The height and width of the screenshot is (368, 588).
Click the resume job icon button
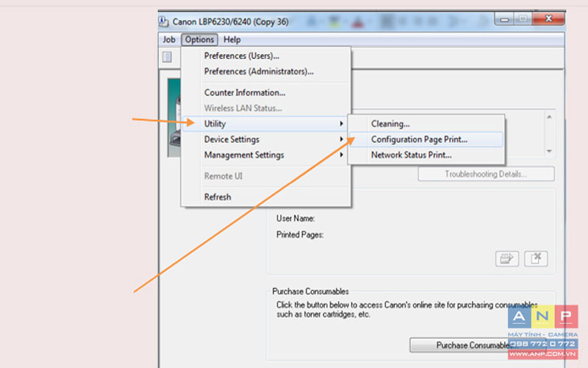[x=507, y=259]
